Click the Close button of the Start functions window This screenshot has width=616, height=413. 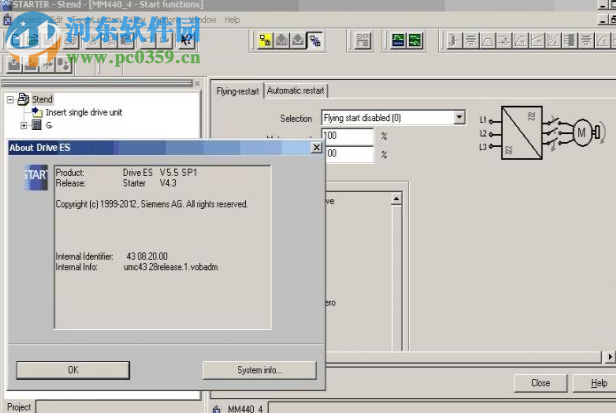click(541, 383)
